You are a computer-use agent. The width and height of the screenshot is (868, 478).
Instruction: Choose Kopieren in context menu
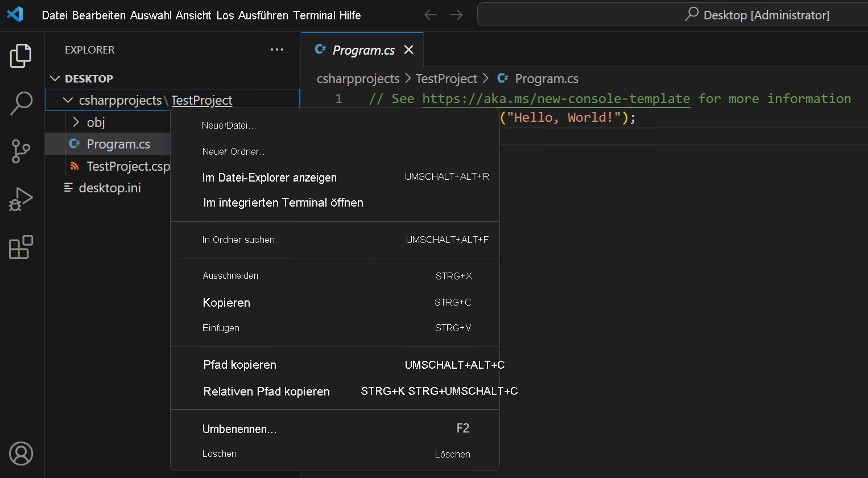coord(335,303)
